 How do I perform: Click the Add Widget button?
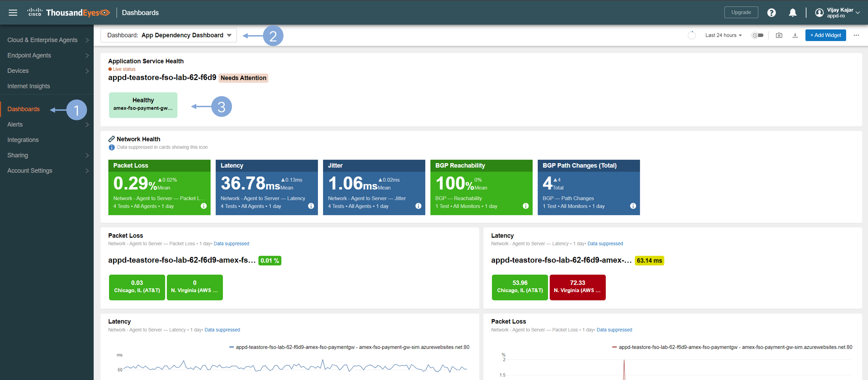pos(825,35)
